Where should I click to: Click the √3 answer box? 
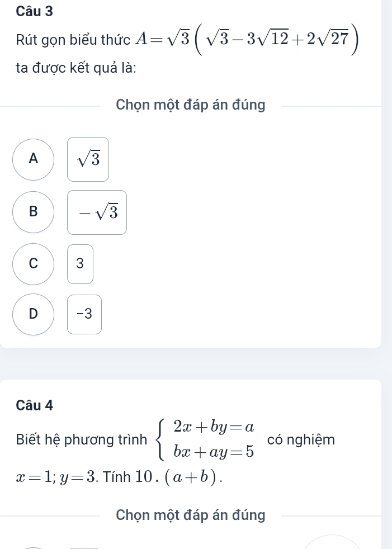[88, 159]
